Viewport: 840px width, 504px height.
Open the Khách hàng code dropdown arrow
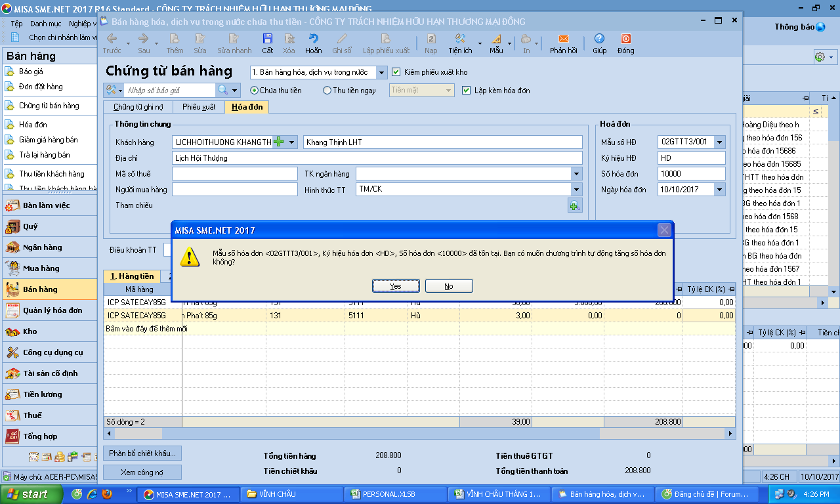291,142
